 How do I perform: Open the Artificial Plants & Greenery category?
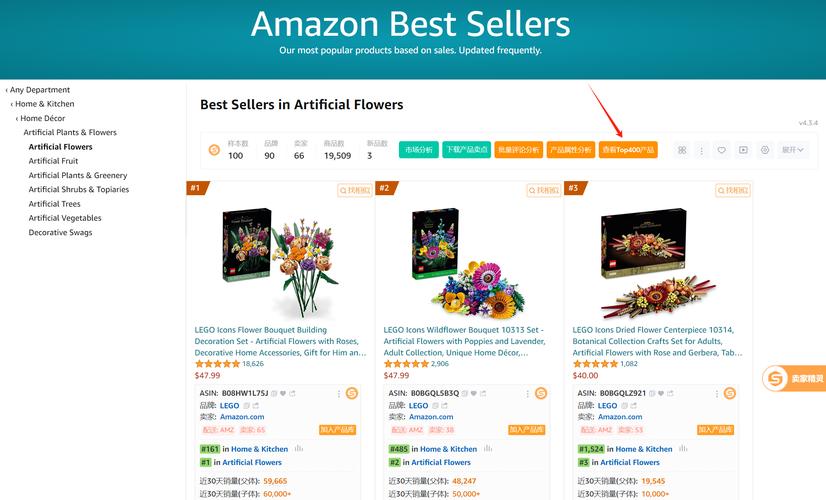click(x=78, y=175)
